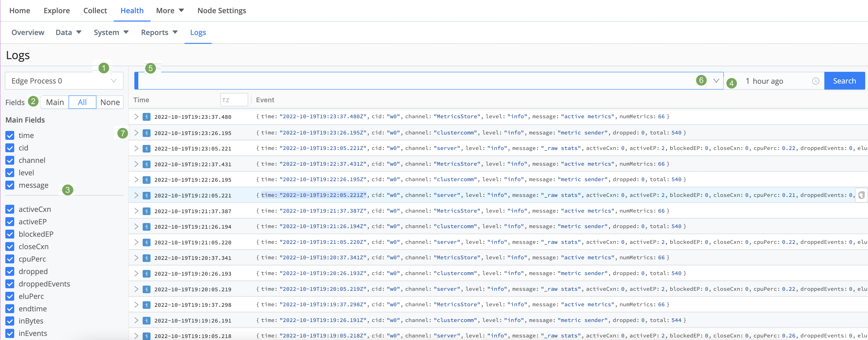Toggle the inBytes field checkbox
Viewport: 868px width, 340px height.
pos(10,321)
